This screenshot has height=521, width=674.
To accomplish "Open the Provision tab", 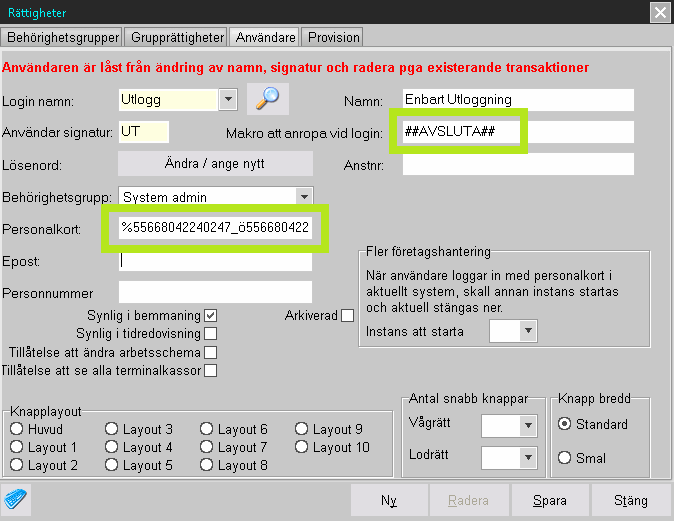I will click(333, 37).
